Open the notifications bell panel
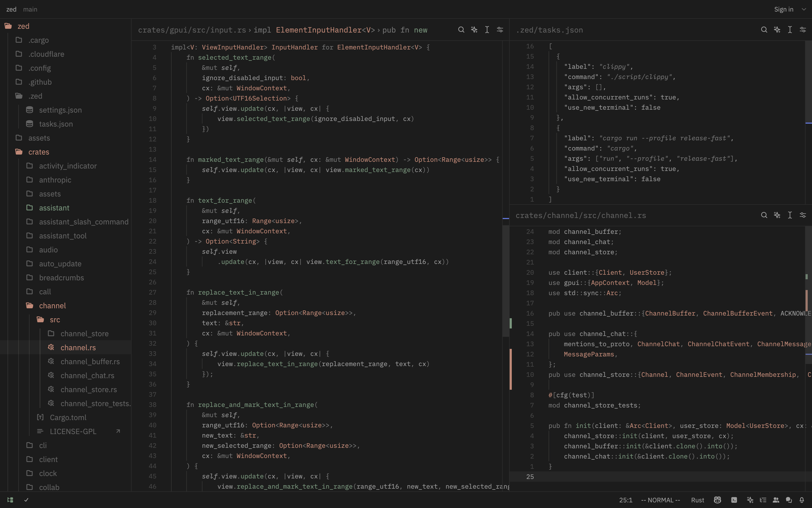Image resolution: width=812 pixels, height=508 pixels. pos(802,500)
